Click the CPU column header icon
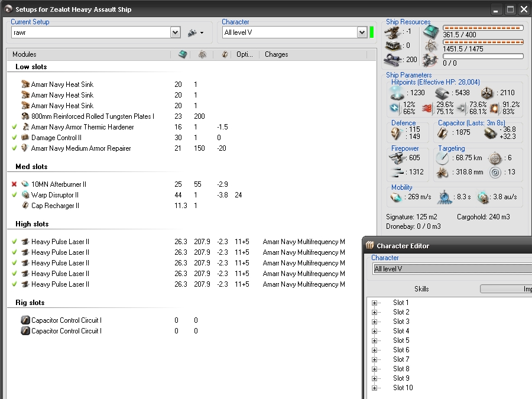This screenshot has height=399, width=532. tap(183, 54)
